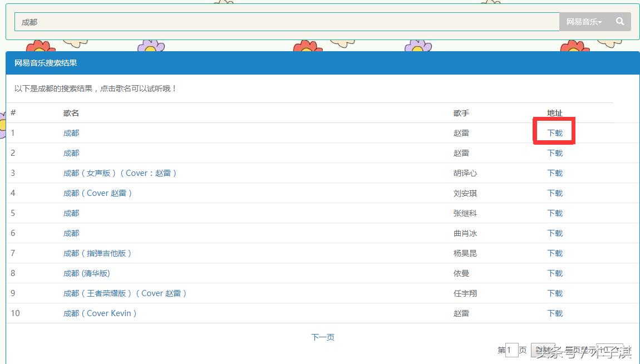Play 成都（王者荣耀版）by 任宇翔

(x=125, y=293)
